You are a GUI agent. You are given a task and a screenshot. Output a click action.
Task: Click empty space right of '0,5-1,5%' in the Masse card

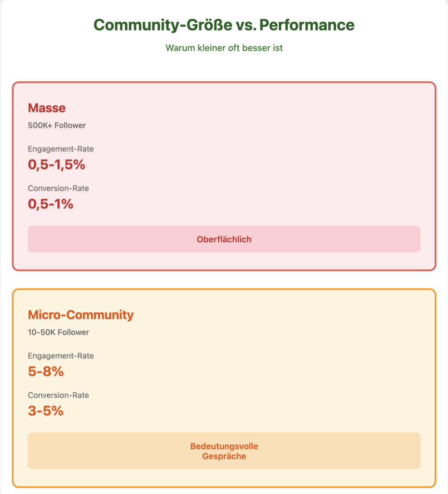(x=251, y=165)
